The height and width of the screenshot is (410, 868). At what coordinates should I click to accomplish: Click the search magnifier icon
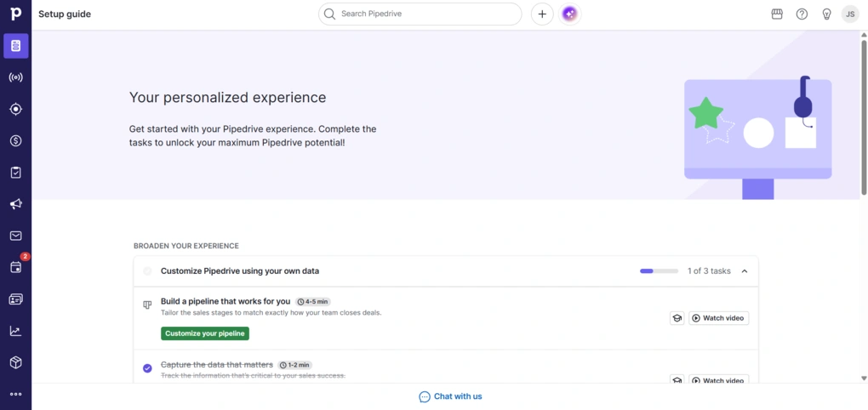coord(330,14)
